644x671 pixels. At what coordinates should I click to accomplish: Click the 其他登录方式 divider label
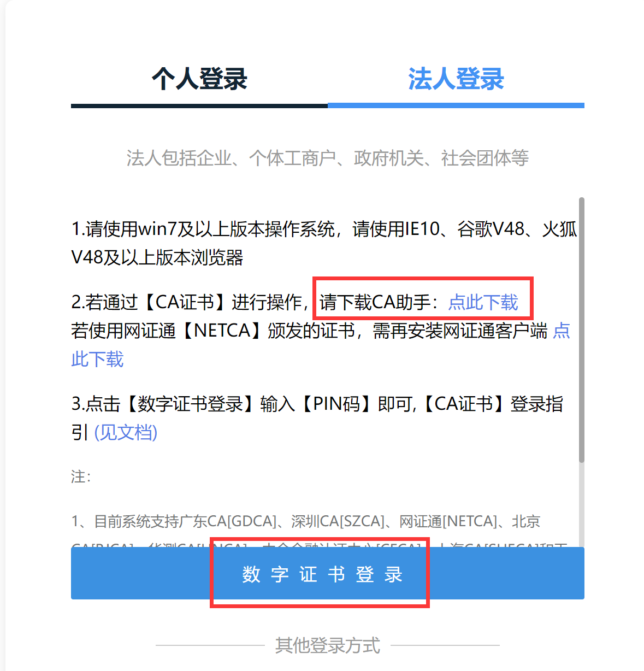[328, 645]
